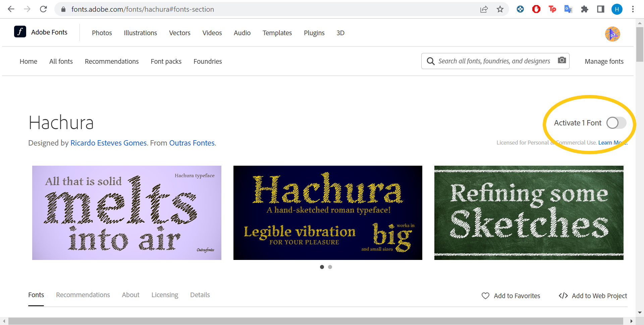The width and height of the screenshot is (644, 325).
Task: Open the 'melts into air' preview image
Action: pos(127,213)
